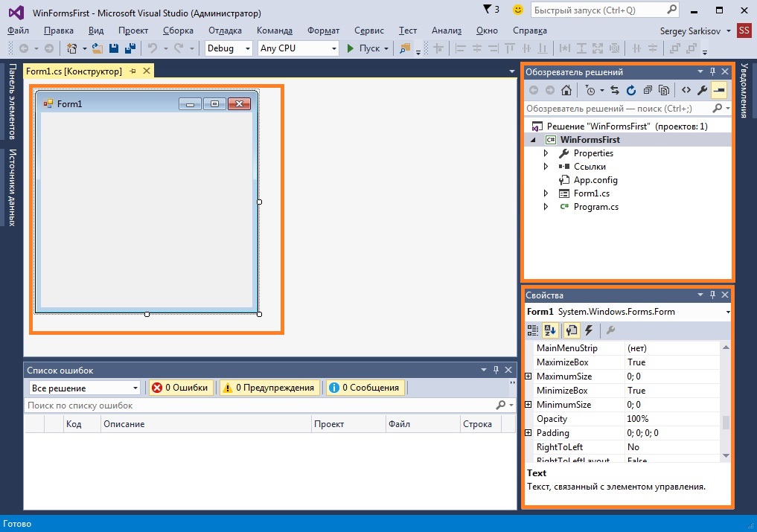The width and height of the screenshot is (757, 532).
Task: Open the Панель элементов side tab
Action: point(12,101)
